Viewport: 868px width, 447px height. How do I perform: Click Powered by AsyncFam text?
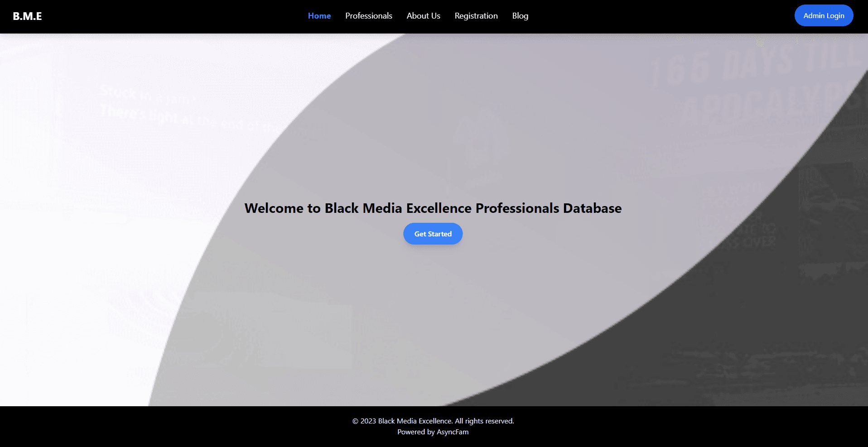coord(433,432)
